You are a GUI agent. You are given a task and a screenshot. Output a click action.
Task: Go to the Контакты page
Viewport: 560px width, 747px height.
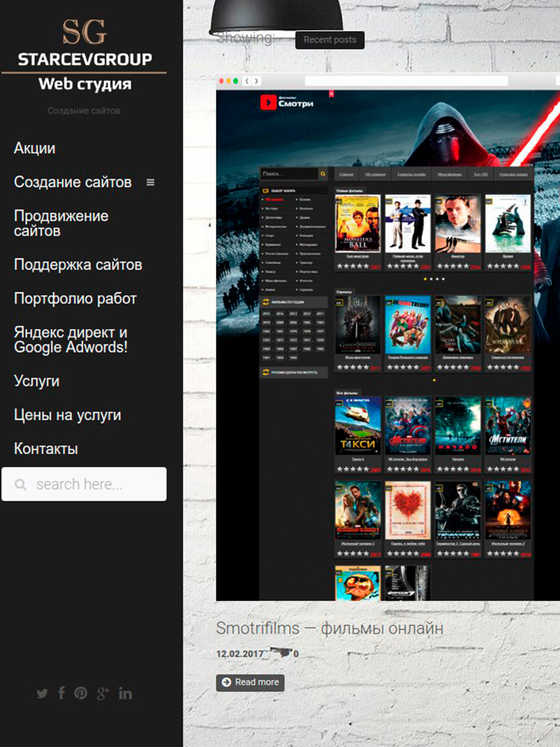tap(46, 449)
